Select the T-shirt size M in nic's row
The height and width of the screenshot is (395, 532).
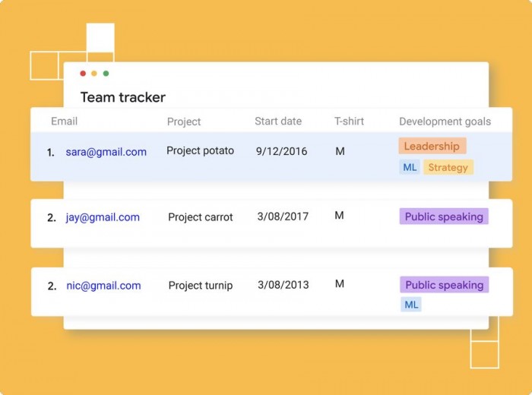tap(340, 283)
